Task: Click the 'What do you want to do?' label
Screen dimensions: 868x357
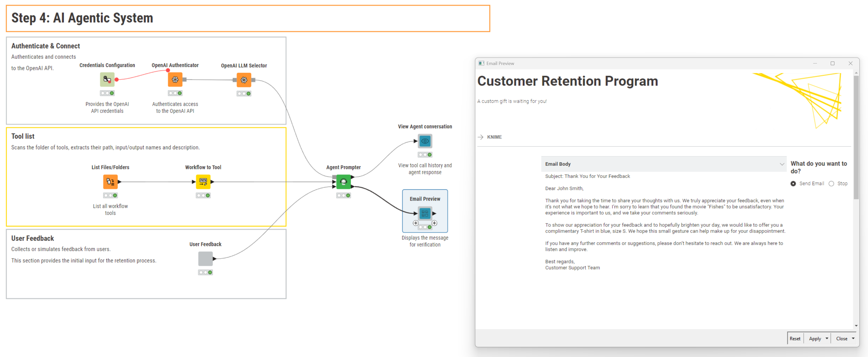Action: tap(819, 167)
